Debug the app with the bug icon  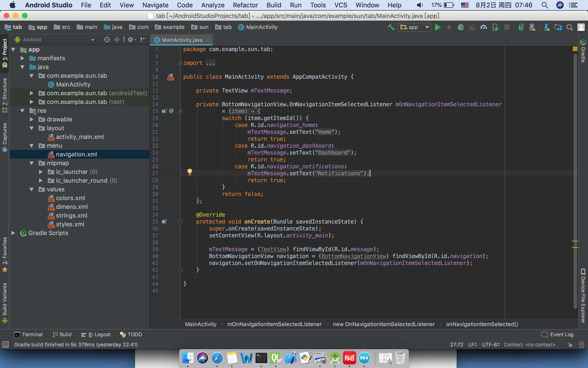coord(461,27)
